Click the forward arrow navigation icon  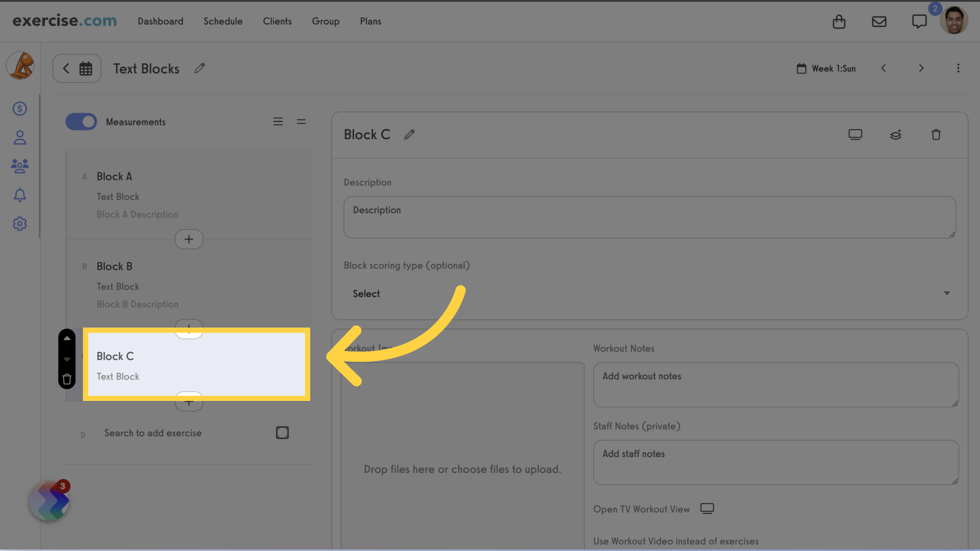[x=921, y=68]
